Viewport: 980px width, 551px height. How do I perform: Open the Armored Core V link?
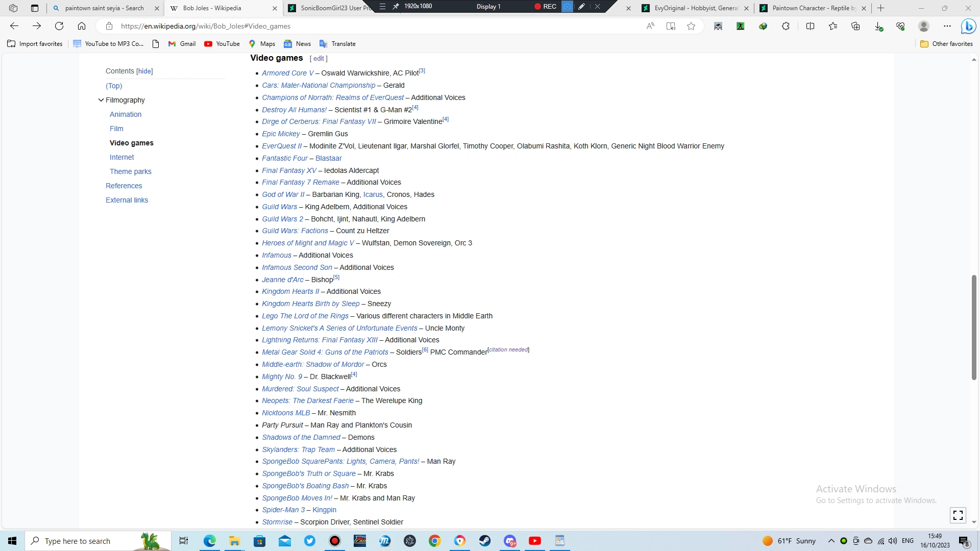[x=287, y=73]
